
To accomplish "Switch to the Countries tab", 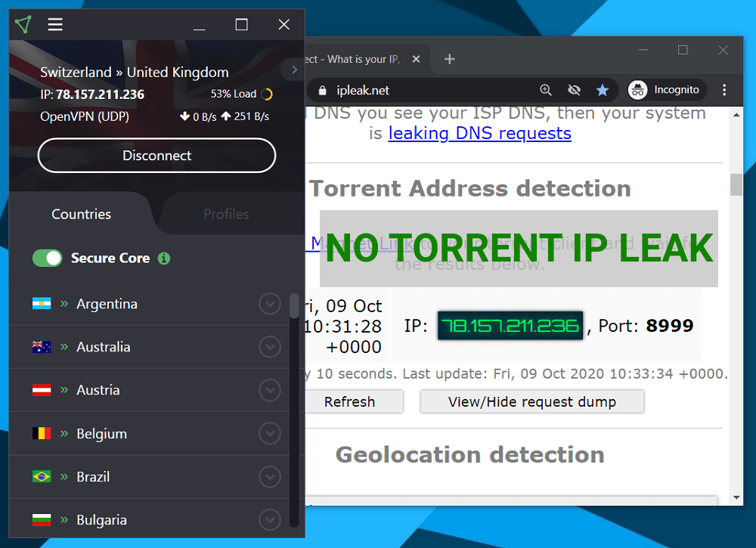I will 81,214.
